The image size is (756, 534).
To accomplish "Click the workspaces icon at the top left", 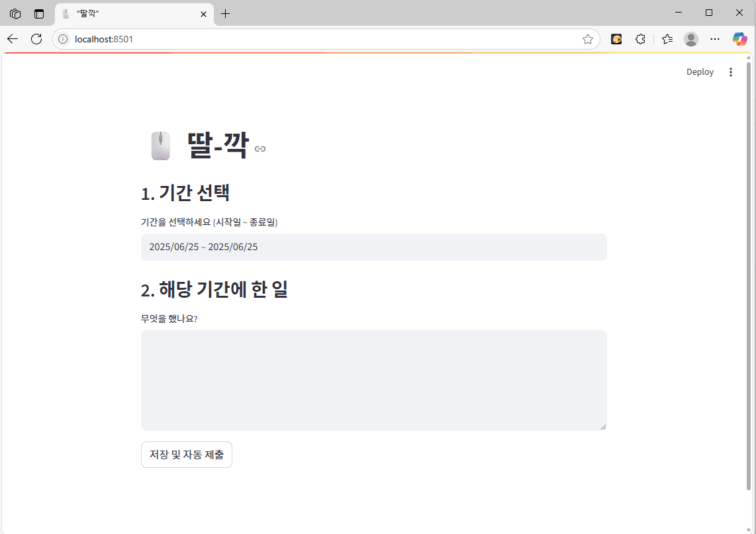I will tap(15, 13).
